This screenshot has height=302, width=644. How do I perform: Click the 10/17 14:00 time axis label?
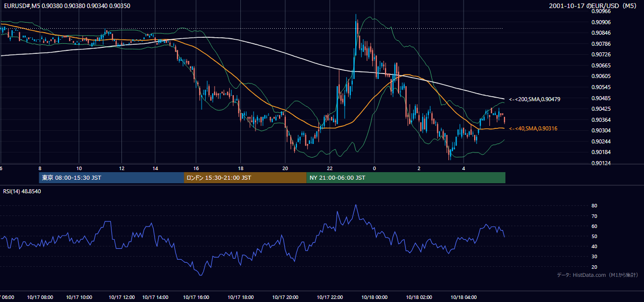coord(156,297)
